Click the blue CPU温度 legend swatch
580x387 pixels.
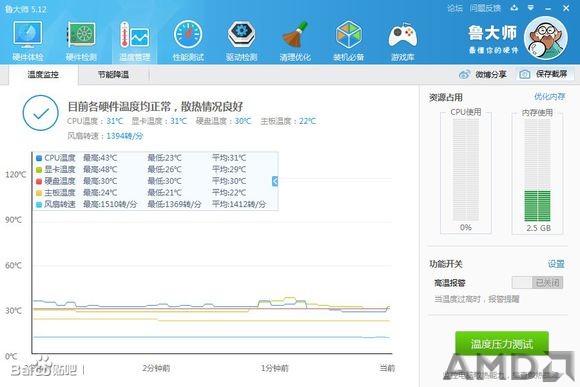[39, 158]
